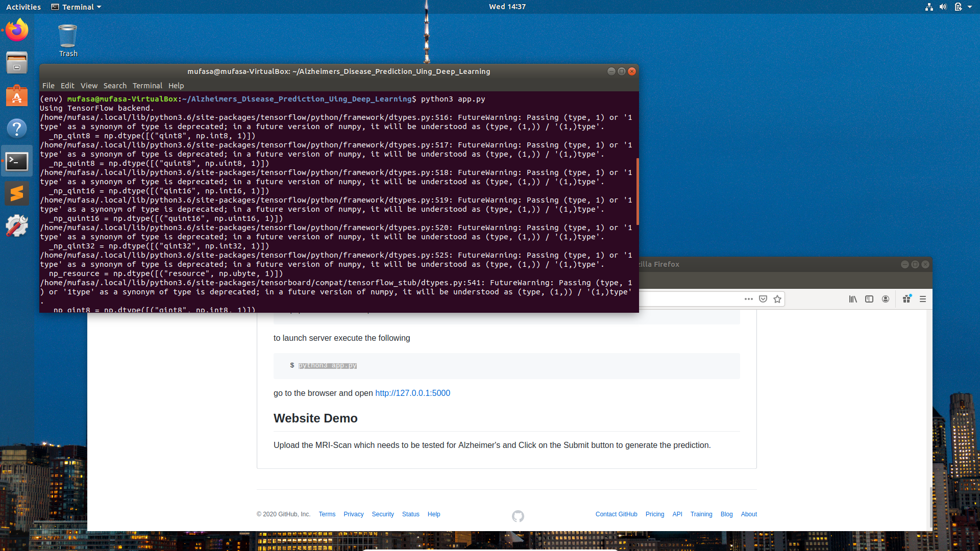Expand page actions three-dots menu
The height and width of the screenshot is (551, 980).
pyautogui.click(x=748, y=299)
